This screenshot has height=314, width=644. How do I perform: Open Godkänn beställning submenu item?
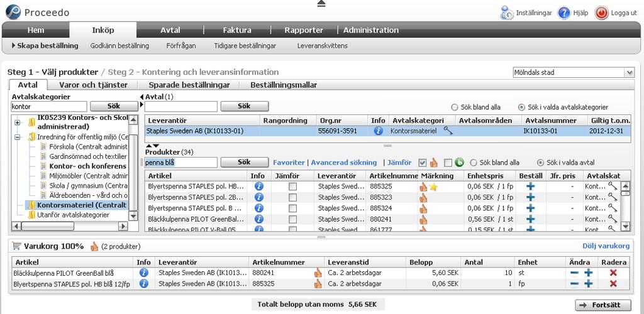pyautogui.click(x=119, y=45)
